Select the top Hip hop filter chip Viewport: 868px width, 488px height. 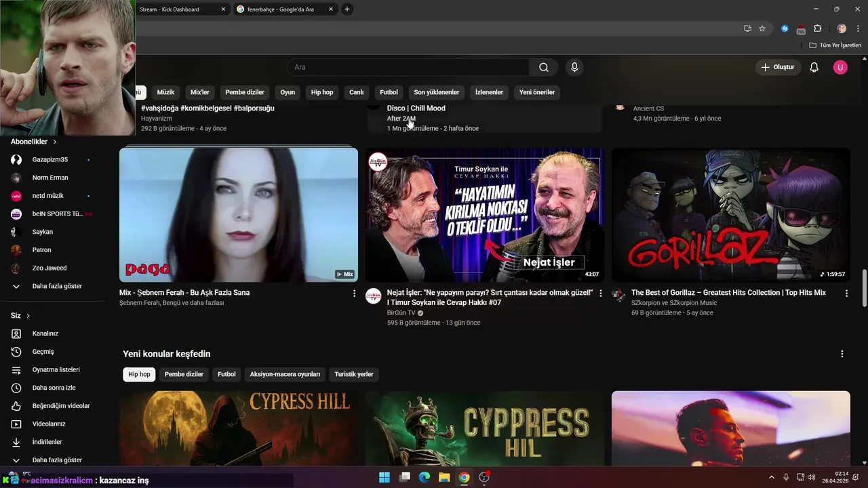tap(322, 92)
